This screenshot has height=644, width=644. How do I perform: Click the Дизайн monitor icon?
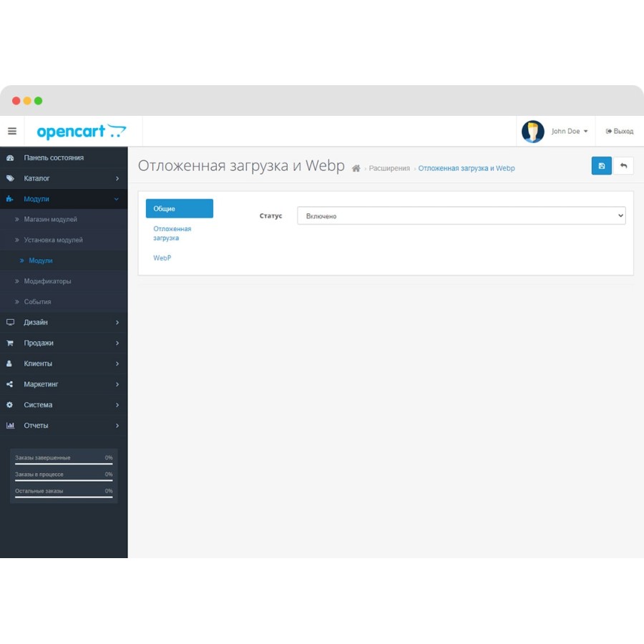tap(10, 323)
